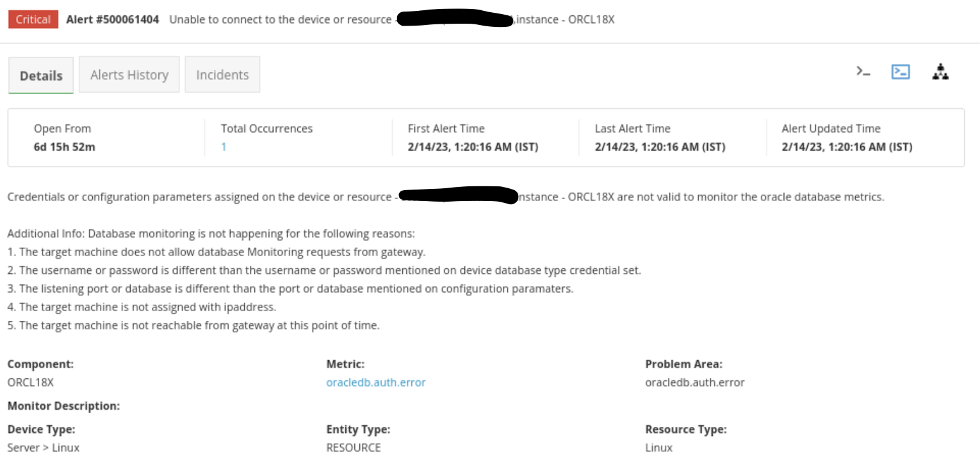Select the Incidents tab

click(x=222, y=75)
